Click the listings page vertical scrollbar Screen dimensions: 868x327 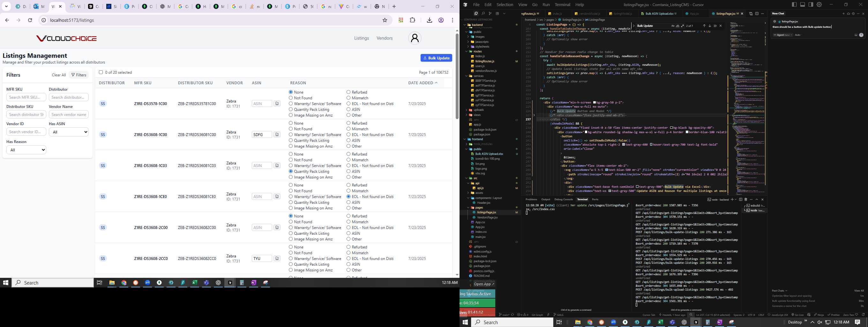[x=457, y=76]
